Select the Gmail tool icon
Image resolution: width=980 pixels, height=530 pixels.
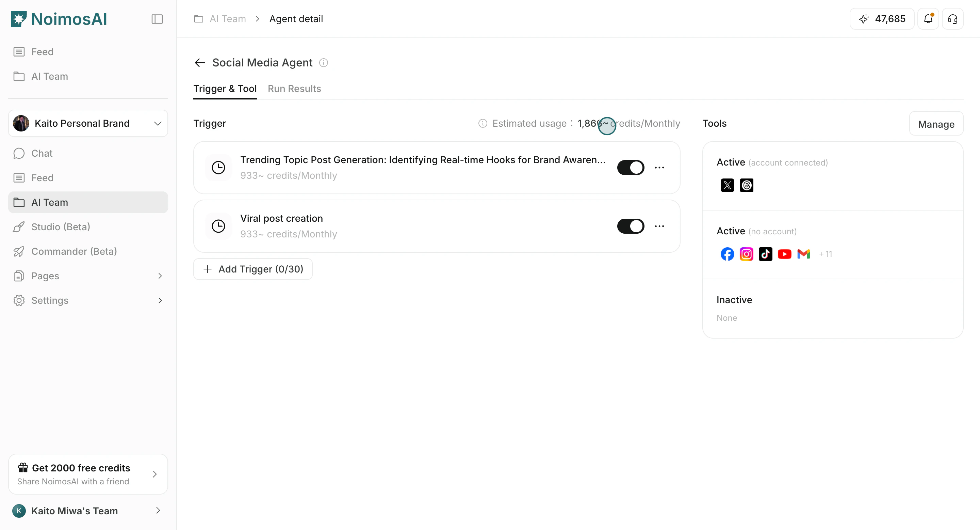804,254
